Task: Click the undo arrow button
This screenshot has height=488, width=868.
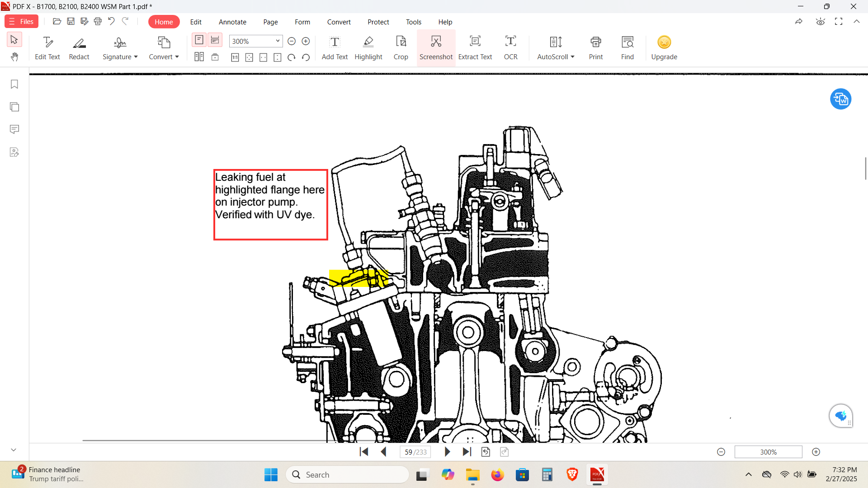Action: [111, 21]
